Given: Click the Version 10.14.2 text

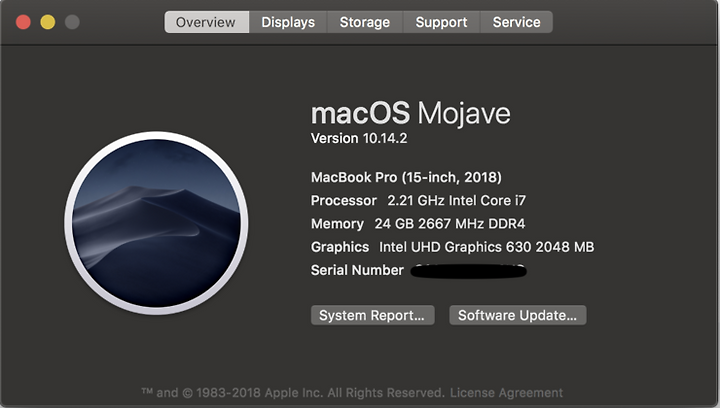Looking at the screenshot, I should click(x=359, y=138).
